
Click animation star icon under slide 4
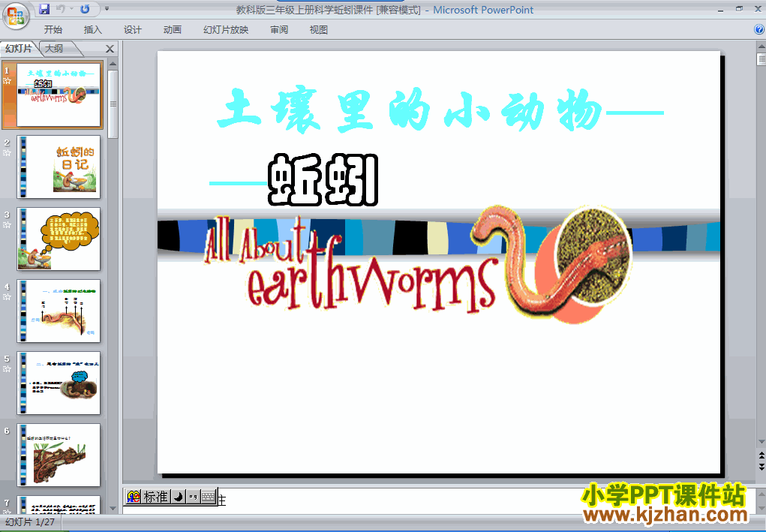click(x=7, y=297)
